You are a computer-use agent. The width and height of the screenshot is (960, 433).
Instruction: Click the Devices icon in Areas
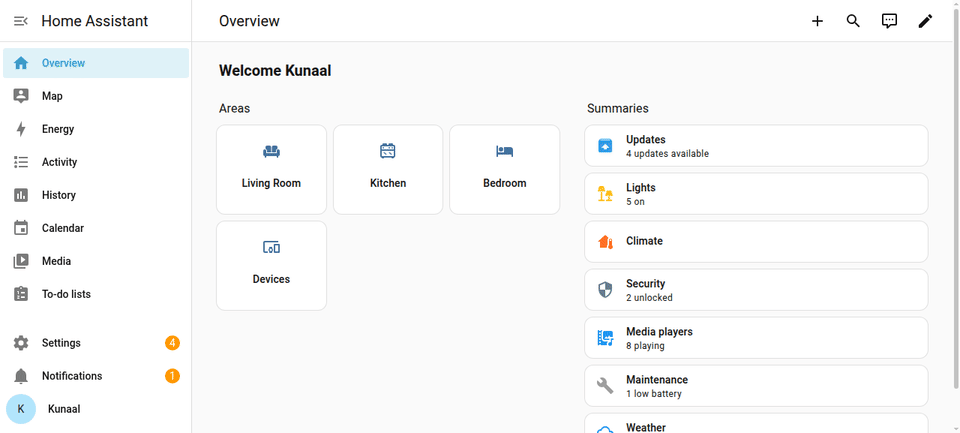click(x=271, y=247)
